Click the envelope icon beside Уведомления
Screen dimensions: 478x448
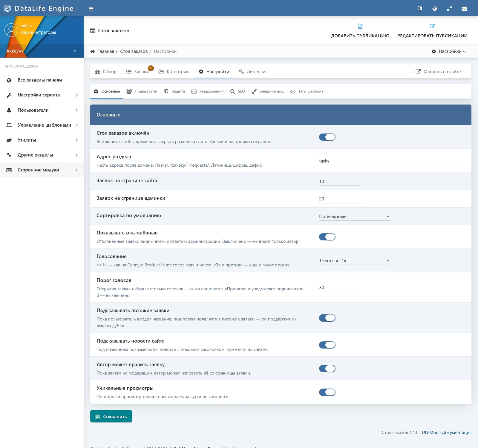tap(194, 91)
